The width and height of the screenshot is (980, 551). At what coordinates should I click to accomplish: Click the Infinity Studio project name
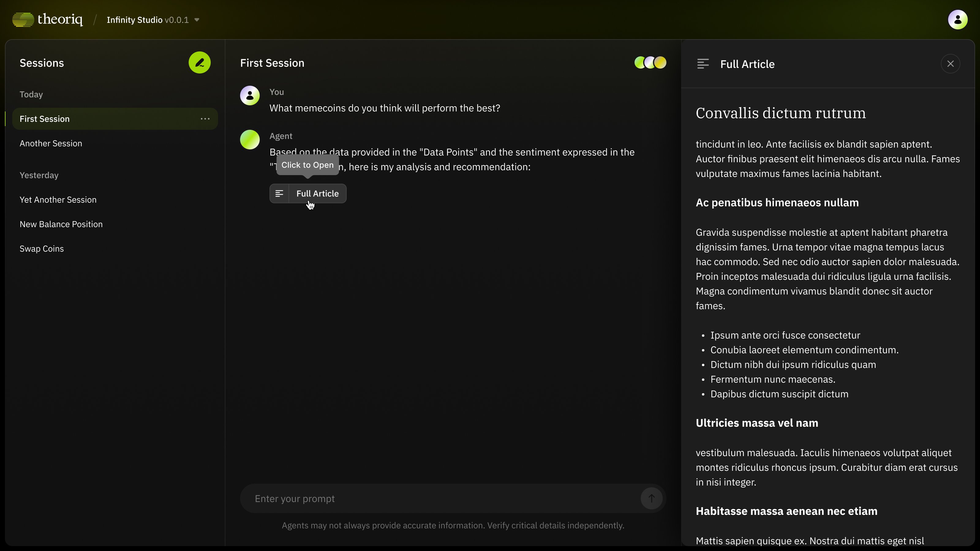(x=135, y=20)
